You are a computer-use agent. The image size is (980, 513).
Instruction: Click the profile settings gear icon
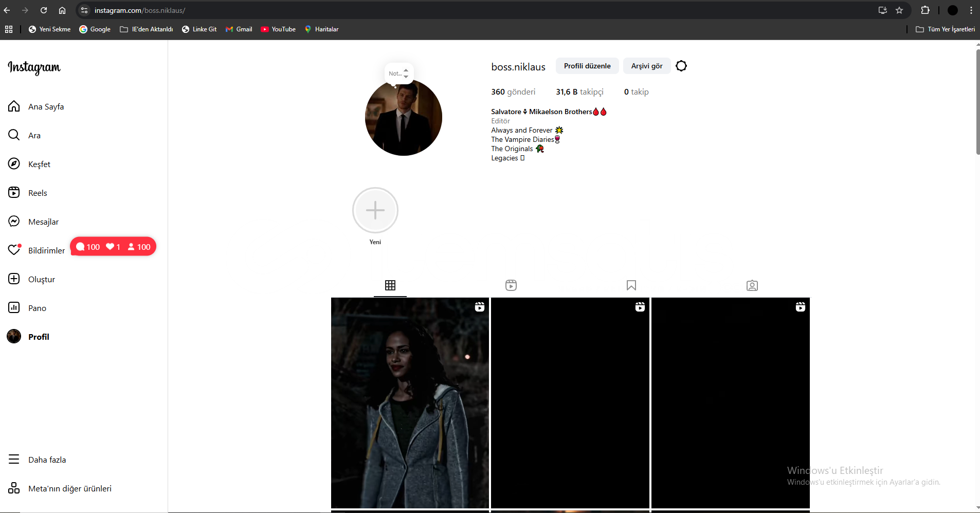[x=681, y=66]
